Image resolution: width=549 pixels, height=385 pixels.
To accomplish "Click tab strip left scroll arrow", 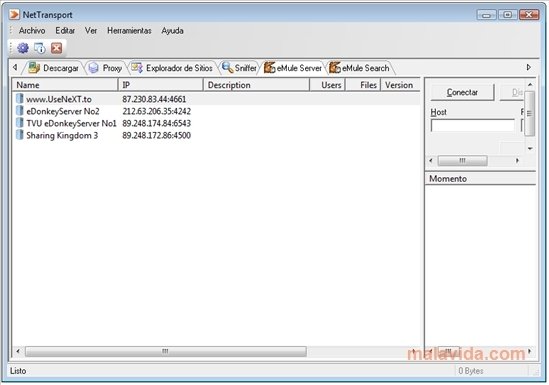I will (x=15, y=67).
